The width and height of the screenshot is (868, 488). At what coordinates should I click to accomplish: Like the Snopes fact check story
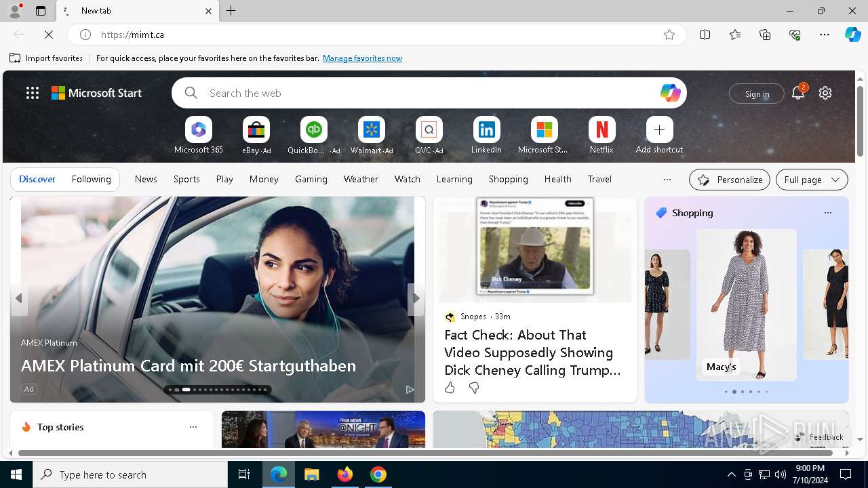[x=450, y=388]
